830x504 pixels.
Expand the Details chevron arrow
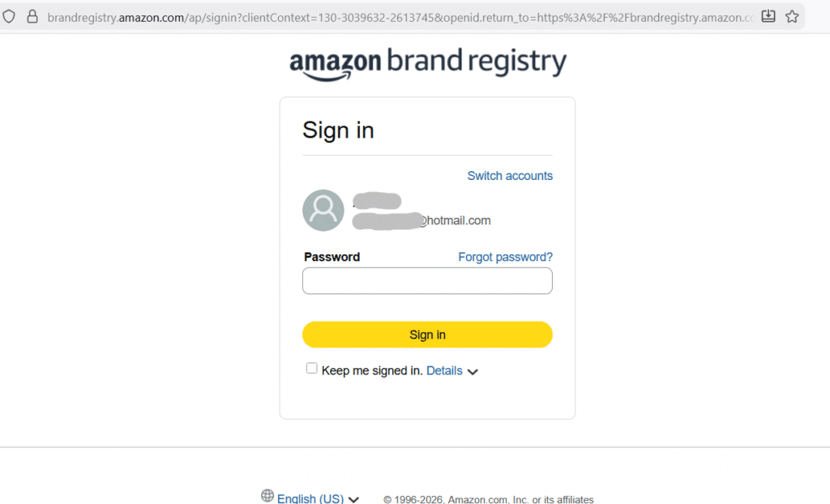click(x=473, y=372)
